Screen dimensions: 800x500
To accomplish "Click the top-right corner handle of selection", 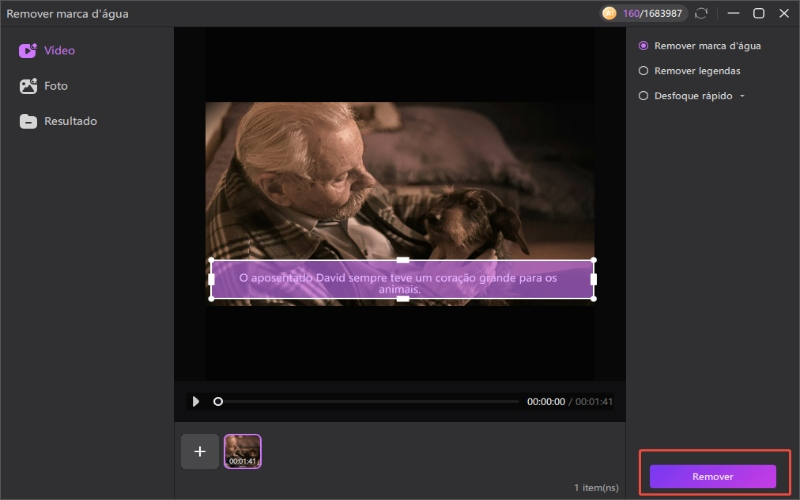I will tap(594, 260).
